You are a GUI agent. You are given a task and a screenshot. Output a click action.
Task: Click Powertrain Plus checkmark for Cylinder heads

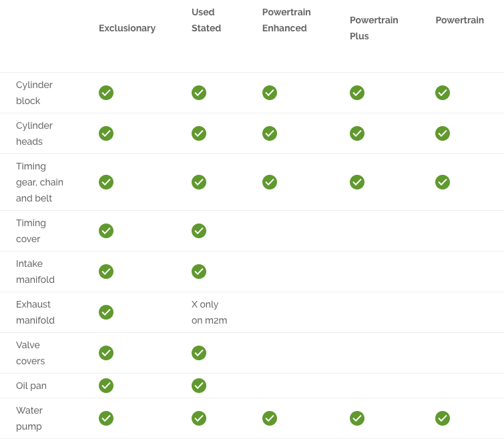pyautogui.click(x=357, y=133)
